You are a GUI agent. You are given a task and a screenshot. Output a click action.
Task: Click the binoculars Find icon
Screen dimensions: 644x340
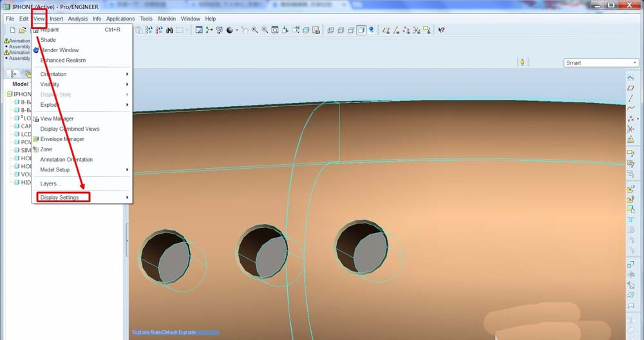[x=169, y=30]
